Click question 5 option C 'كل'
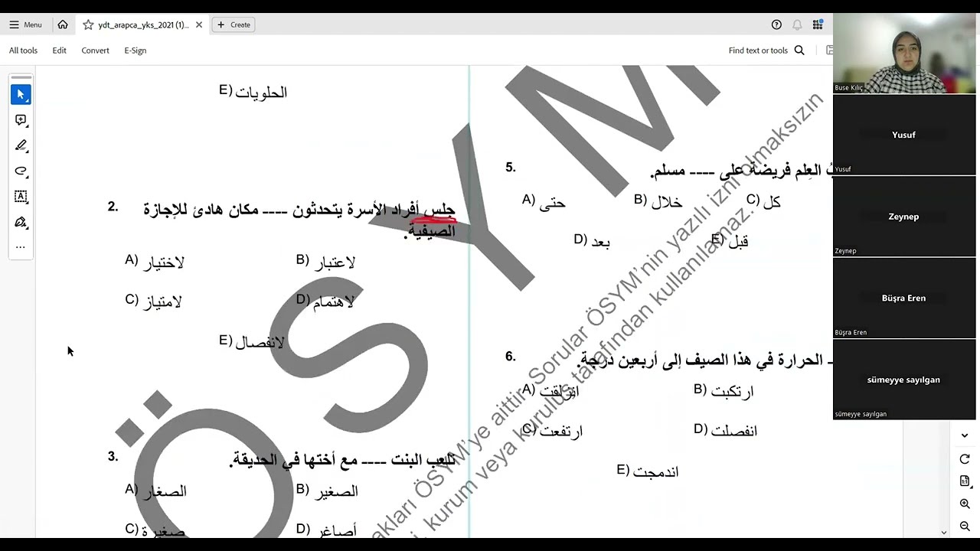 763,202
